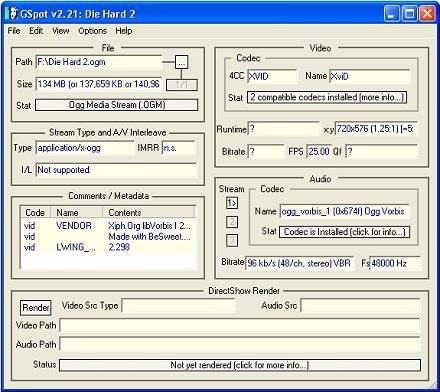Click audio codec Name field ogg_vorbis_1
This screenshot has height=392, width=440.
click(x=344, y=211)
